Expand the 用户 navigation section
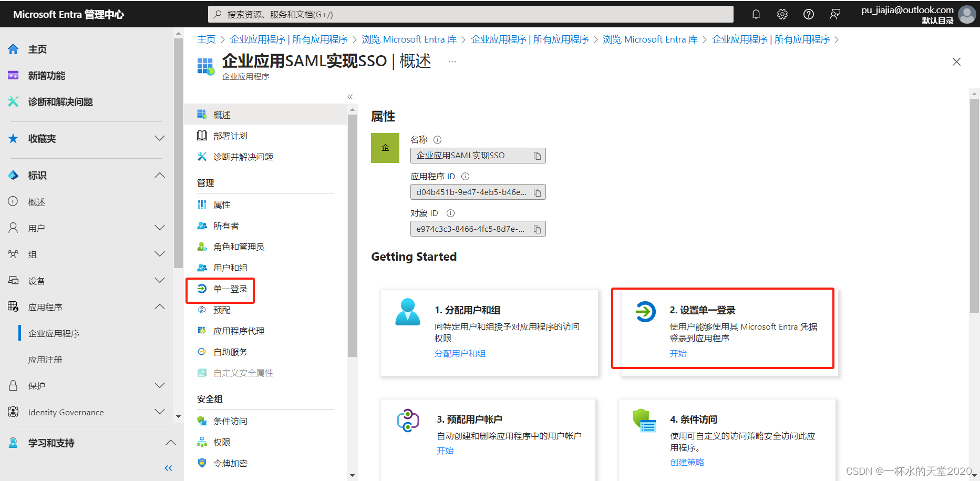The width and height of the screenshot is (980, 481). click(x=159, y=227)
